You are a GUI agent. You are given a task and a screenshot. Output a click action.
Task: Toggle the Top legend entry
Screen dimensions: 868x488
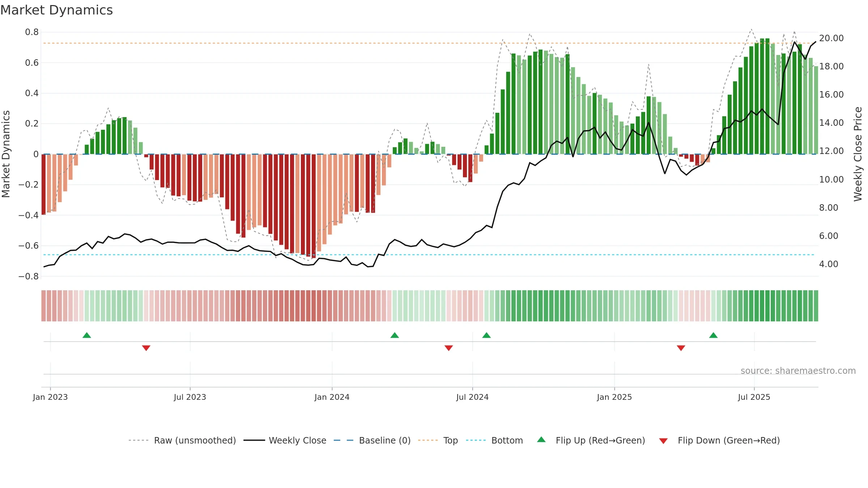[x=438, y=440]
